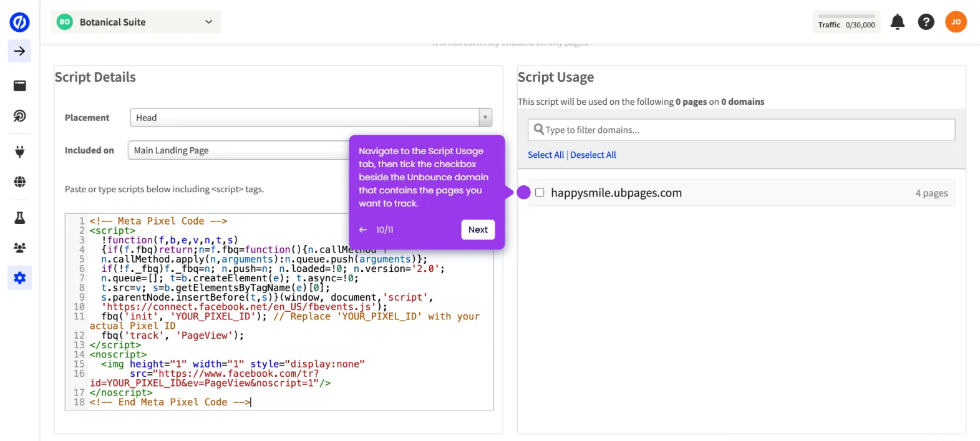Open the Settings gear icon
Screen dimensions: 980x441
tap(20, 278)
